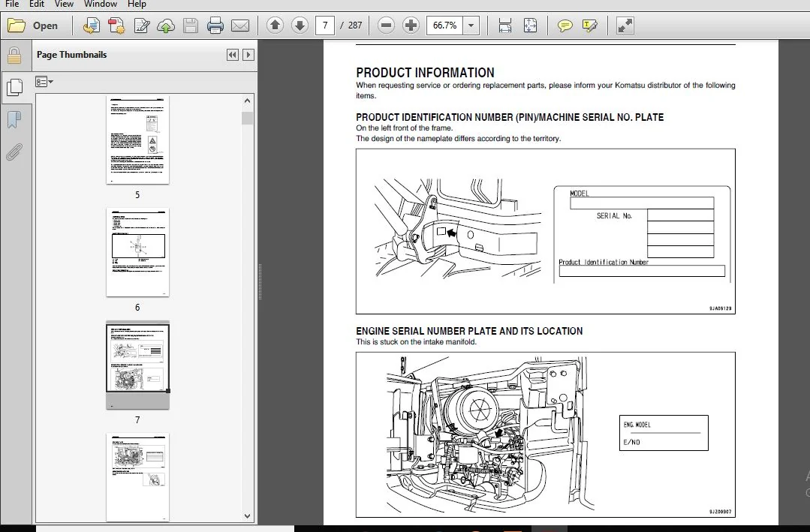Zoom in with the plus button

411,26
